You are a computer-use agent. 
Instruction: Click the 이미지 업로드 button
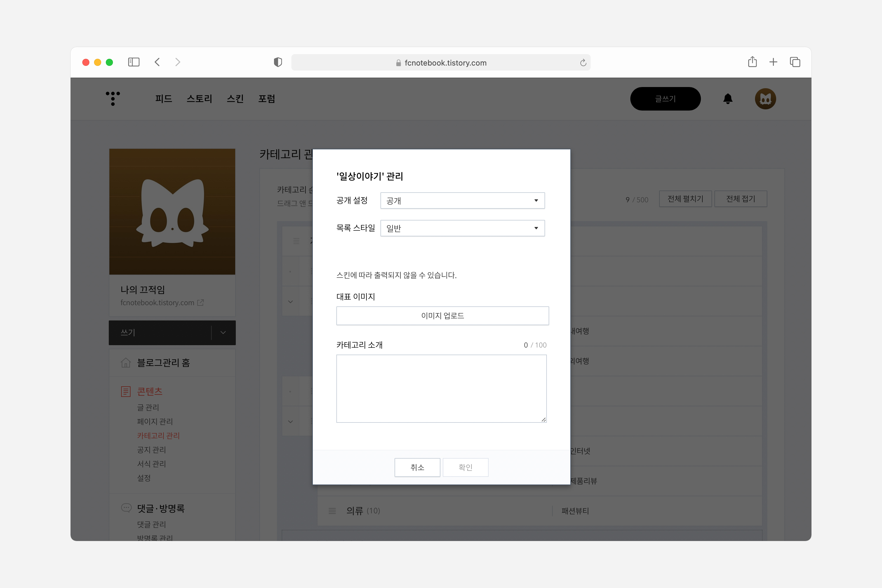[x=442, y=316]
